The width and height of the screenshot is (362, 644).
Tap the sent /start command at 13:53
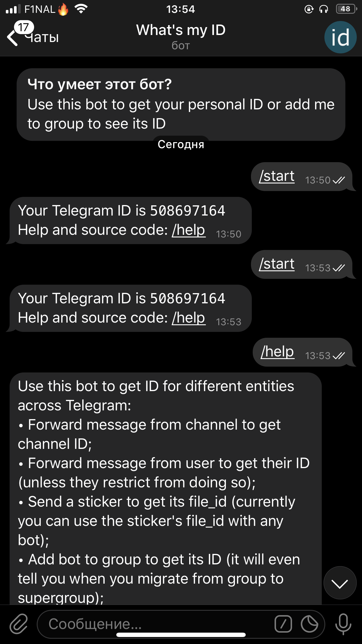[x=302, y=264]
